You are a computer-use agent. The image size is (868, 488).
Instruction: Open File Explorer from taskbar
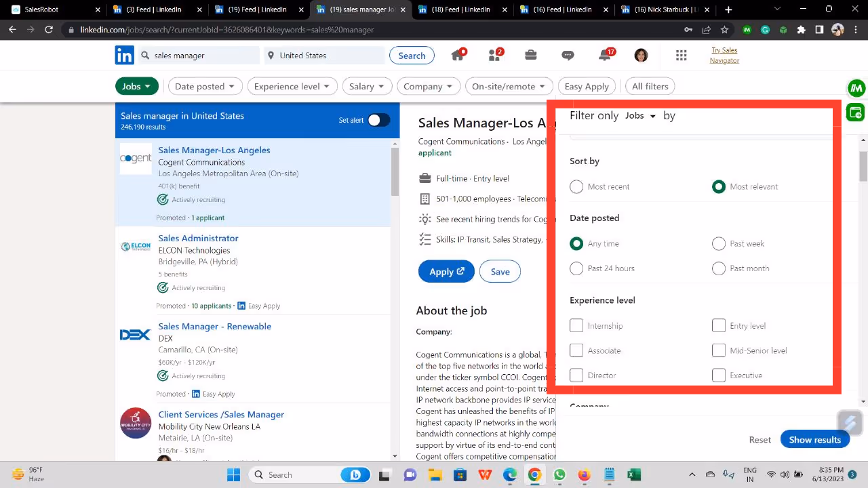tap(435, 474)
